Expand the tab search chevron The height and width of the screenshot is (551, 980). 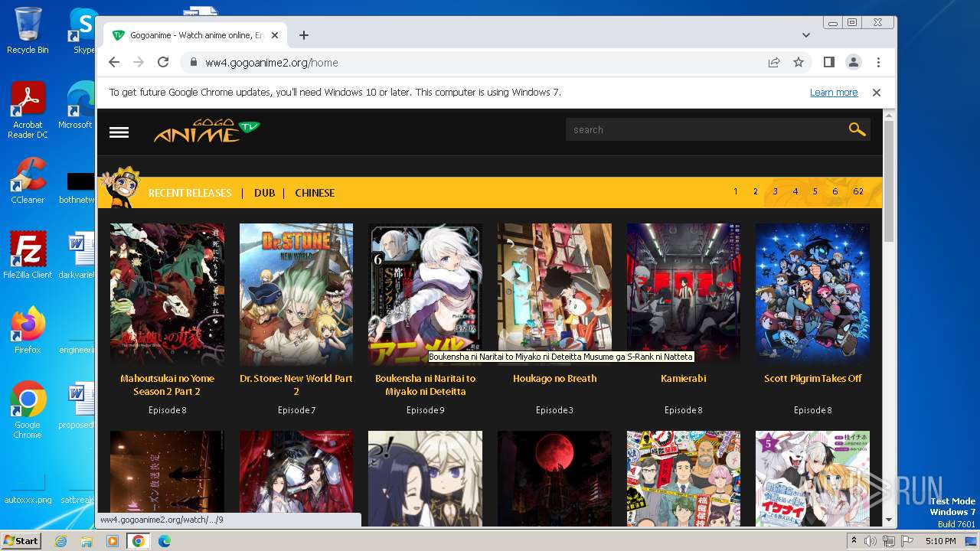[806, 35]
